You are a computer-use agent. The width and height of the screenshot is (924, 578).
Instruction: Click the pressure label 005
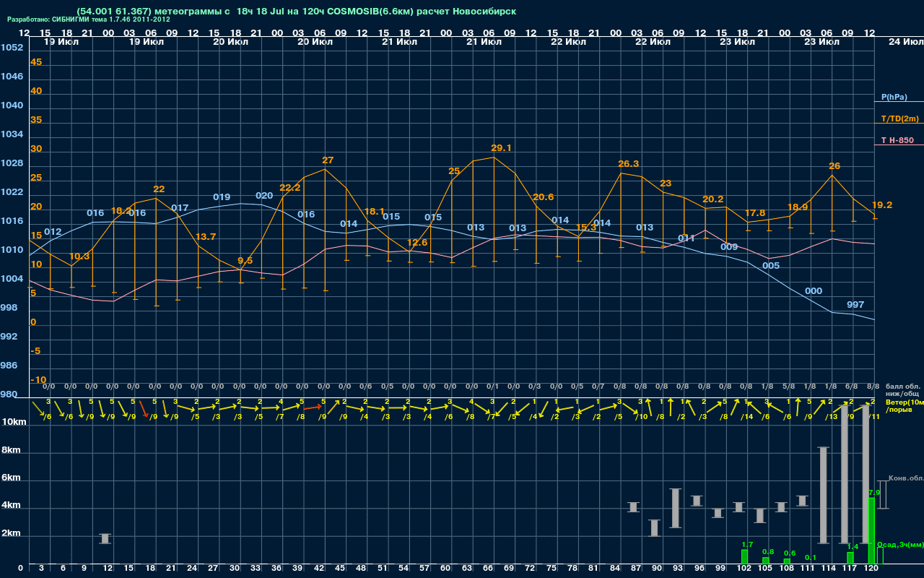(x=771, y=266)
